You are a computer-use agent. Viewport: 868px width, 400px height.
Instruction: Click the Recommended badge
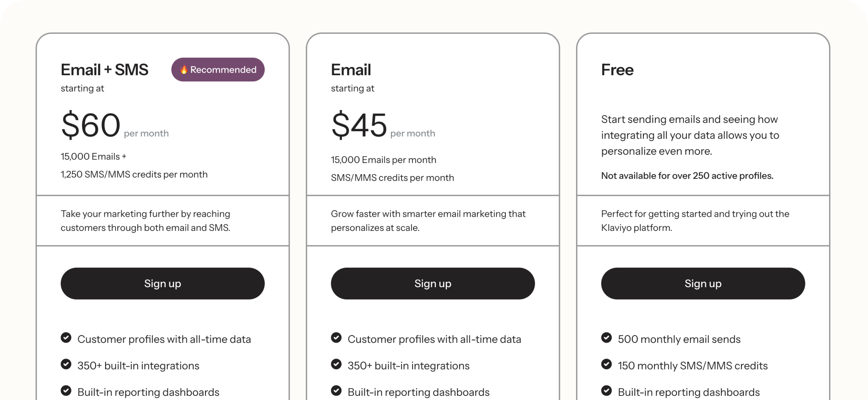pyautogui.click(x=218, y=69)
